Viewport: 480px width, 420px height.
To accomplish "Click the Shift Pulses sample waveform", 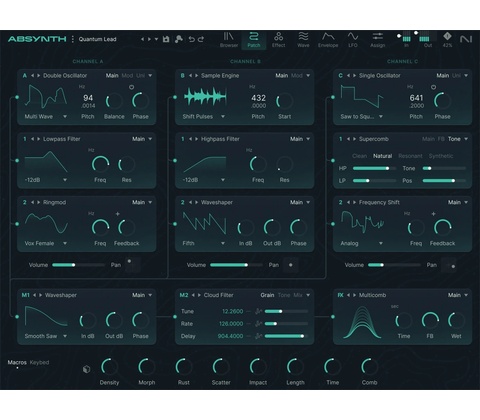I will [x=205, y=97].
